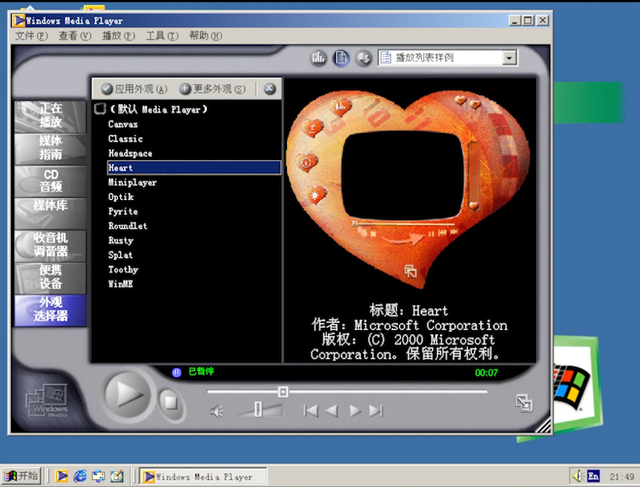Open the 文件 File menu
Image resolution: width=640 pixels, height=487 pixels.
pyautogui.click(x=31, y=36)
